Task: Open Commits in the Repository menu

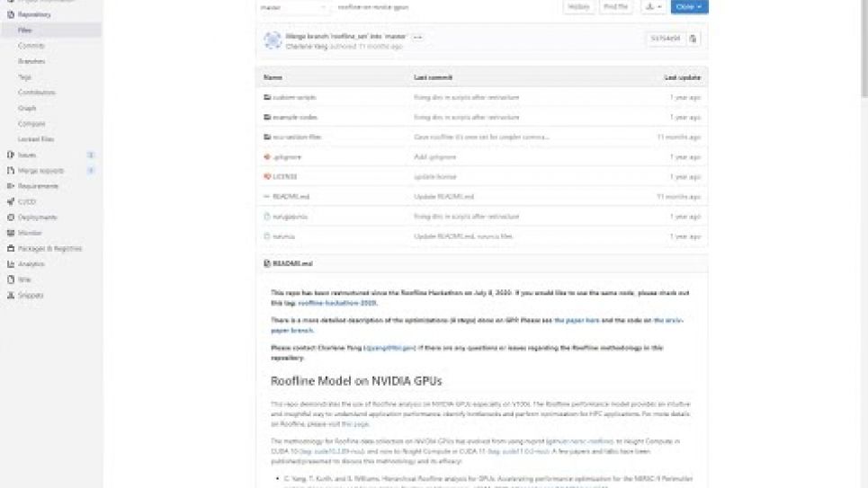Action: tap(31, 46)
